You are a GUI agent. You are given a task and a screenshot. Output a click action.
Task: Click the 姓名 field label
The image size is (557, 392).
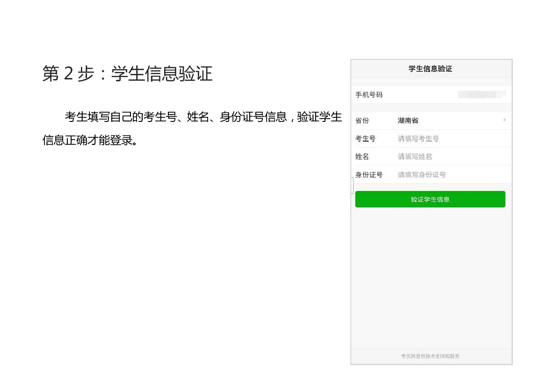362,157
